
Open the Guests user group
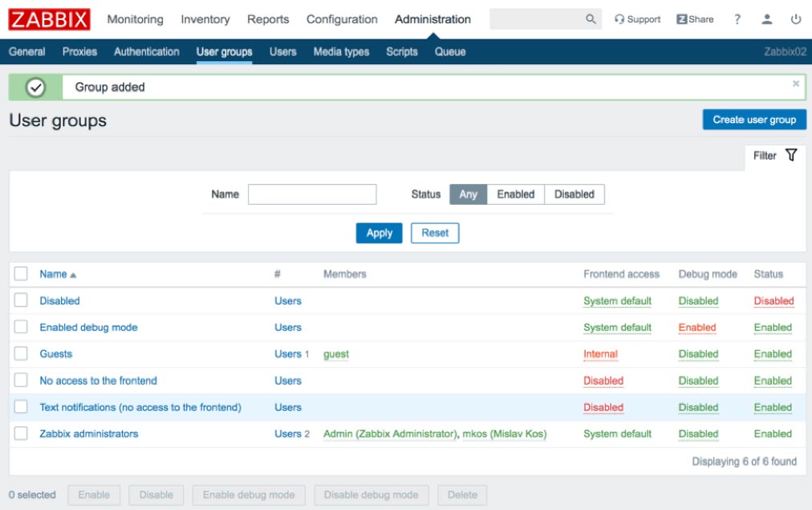pos(56,354)
